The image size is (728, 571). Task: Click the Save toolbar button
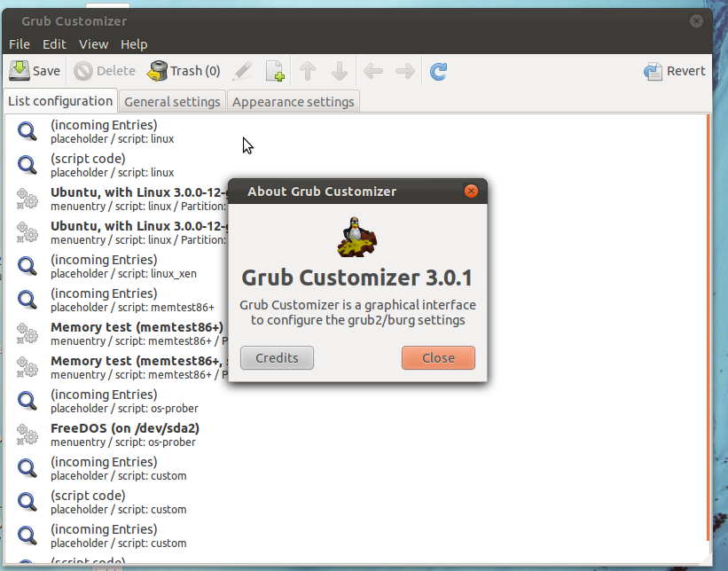tap(35, 71)
